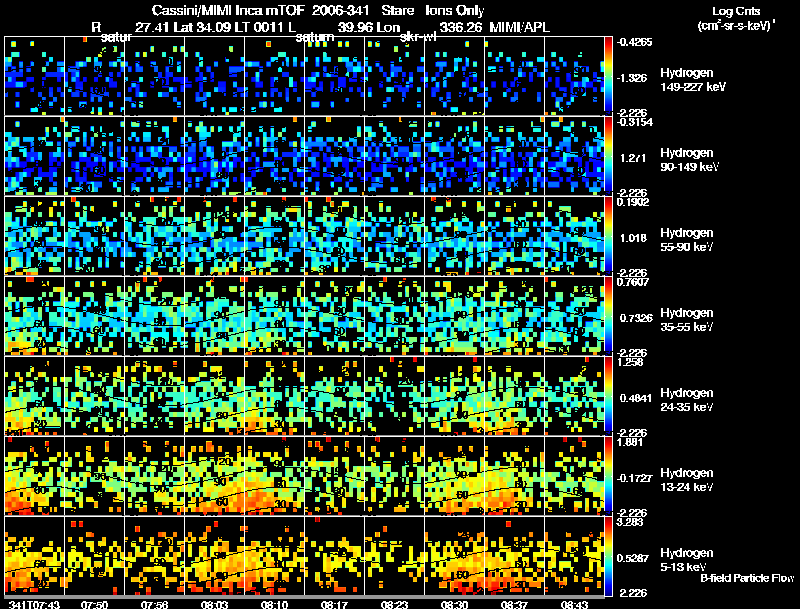
Task: Open the 13-24 keV image panel above 08:03
Action: pyautogui.click(x=215, y=476)
